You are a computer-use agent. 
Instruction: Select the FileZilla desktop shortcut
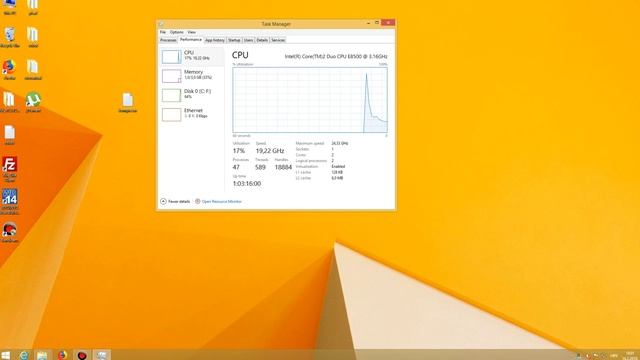tap(9, 169)
